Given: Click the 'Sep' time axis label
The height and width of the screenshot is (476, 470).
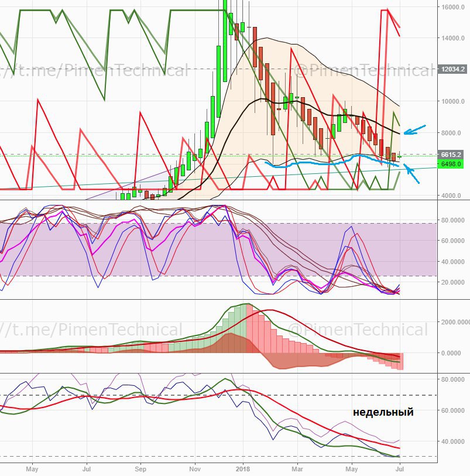Looking at the screenshot, I should point(140,469).
